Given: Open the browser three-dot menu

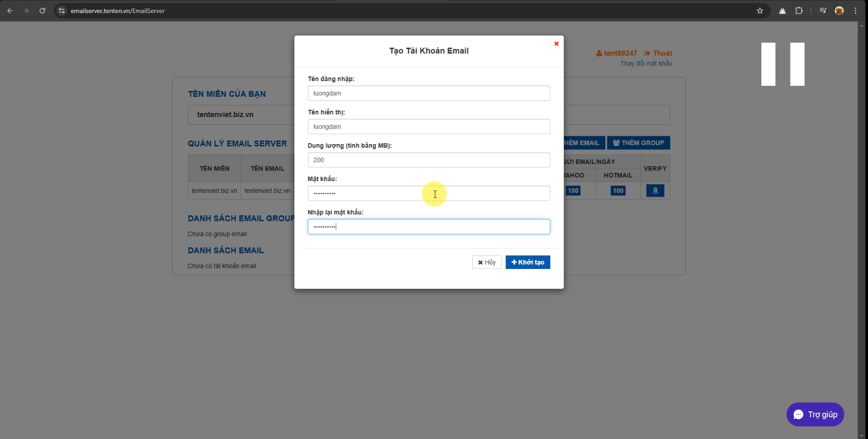Looking at the screenshot, I should click(x=856, y=10).
